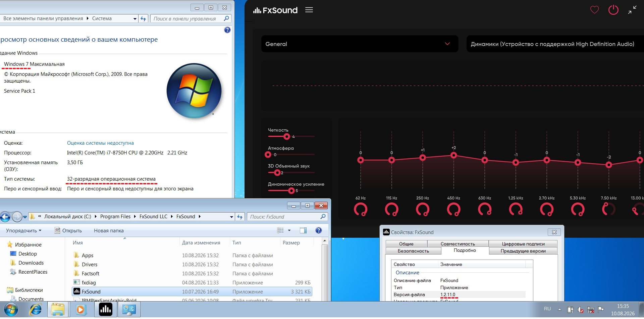The height and width of the screenshot is (319, 644).
Task: Open Windows Media Player from the taskbar
Action: [80, 309]
